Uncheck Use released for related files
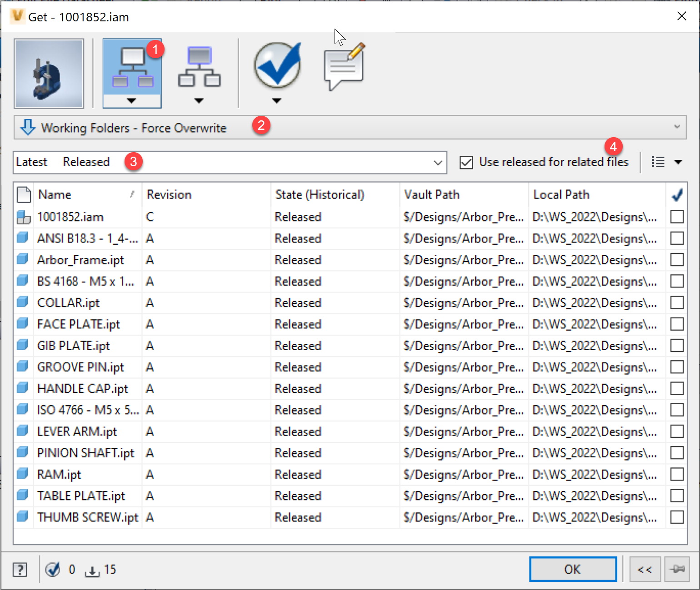700x590 pixels. click(x=466, y=162)
